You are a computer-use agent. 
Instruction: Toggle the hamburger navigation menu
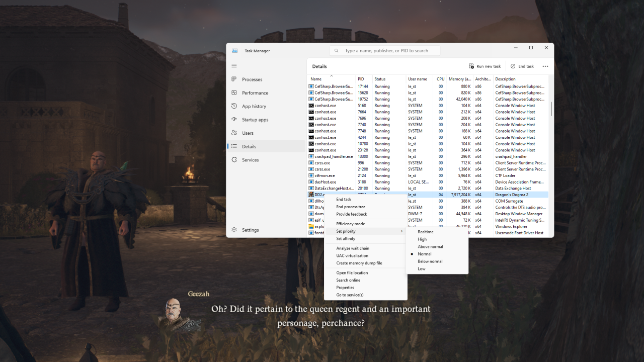pos(234,66)
